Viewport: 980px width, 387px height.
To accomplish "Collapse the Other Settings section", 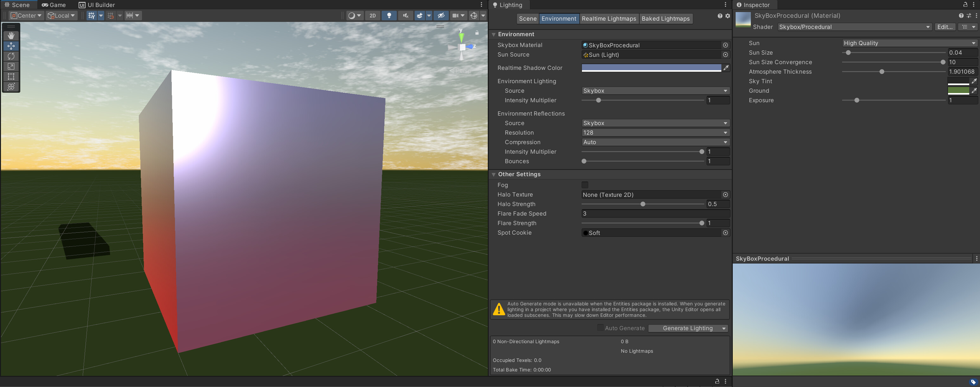I will coord(494,174).
